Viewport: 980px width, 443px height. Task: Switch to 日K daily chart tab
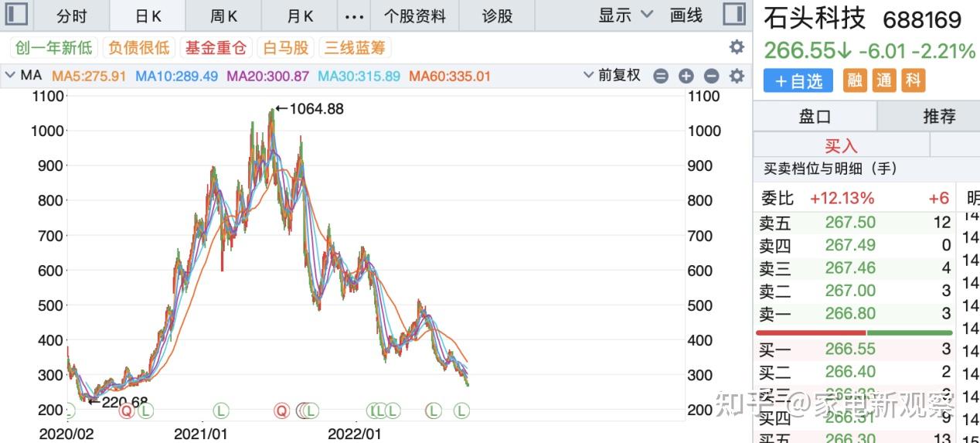pos(148,15)
